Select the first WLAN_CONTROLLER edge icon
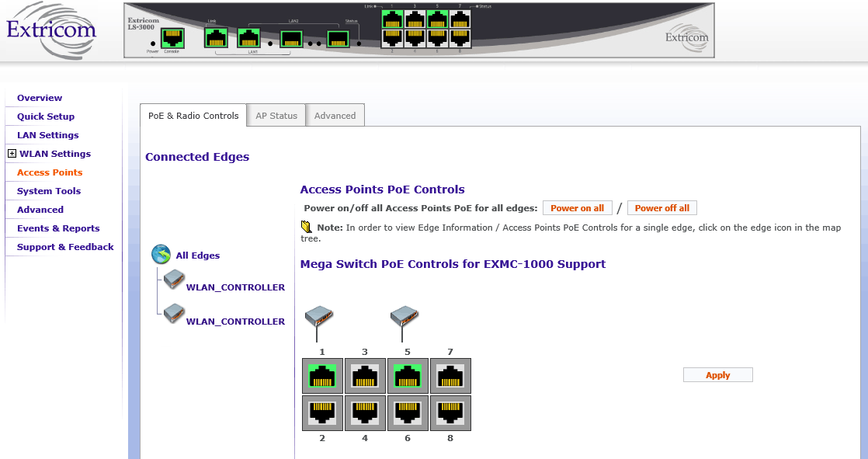 click(x=174, y=280)
